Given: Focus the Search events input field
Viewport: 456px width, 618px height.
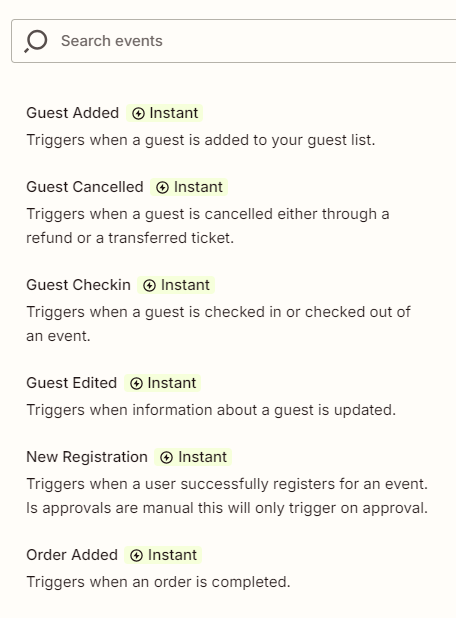Looking at the screenshot, I should click(234, 41).
